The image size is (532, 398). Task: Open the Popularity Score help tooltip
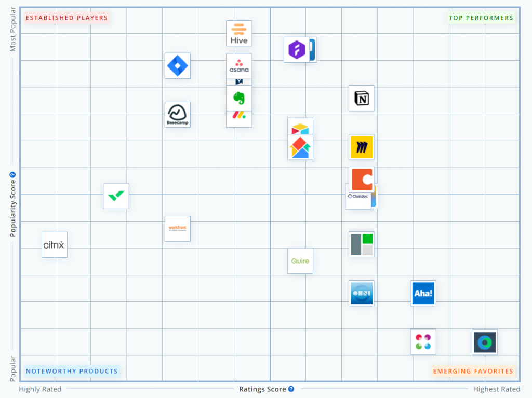pos(12,175)
